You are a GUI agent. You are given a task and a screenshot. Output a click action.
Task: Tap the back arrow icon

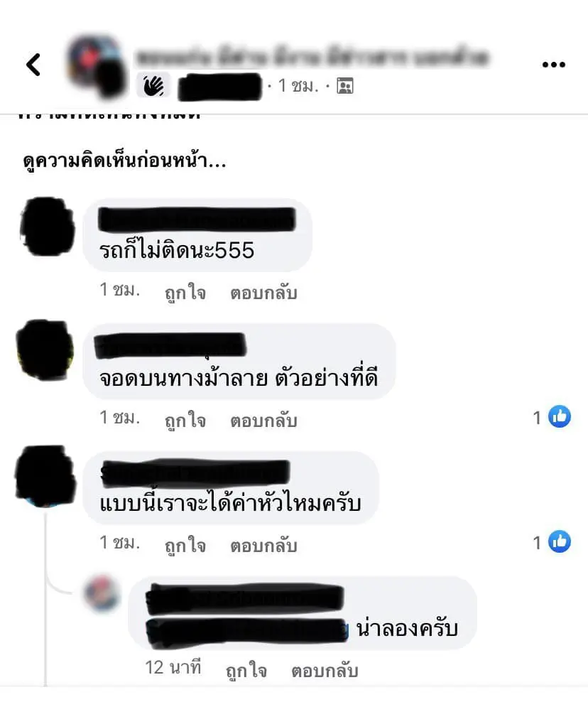click(x=33, y=65)
